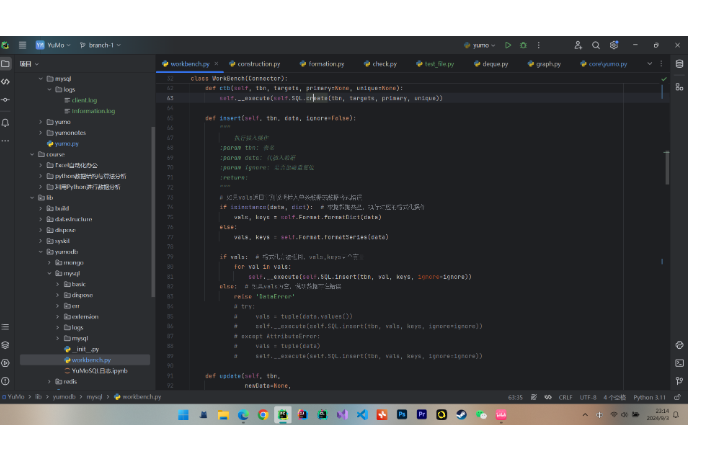
Task: Switch to the deque.py tab
Action: pyautogui.click(x=491, y=64)
